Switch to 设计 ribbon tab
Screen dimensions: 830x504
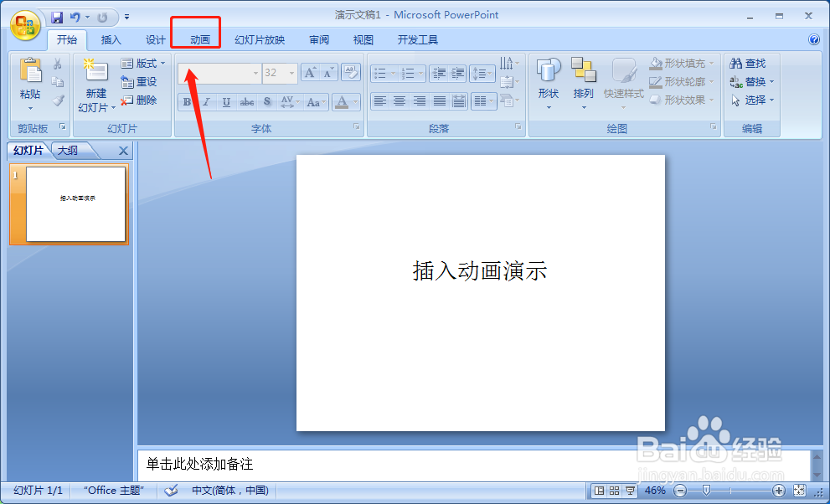156,39
